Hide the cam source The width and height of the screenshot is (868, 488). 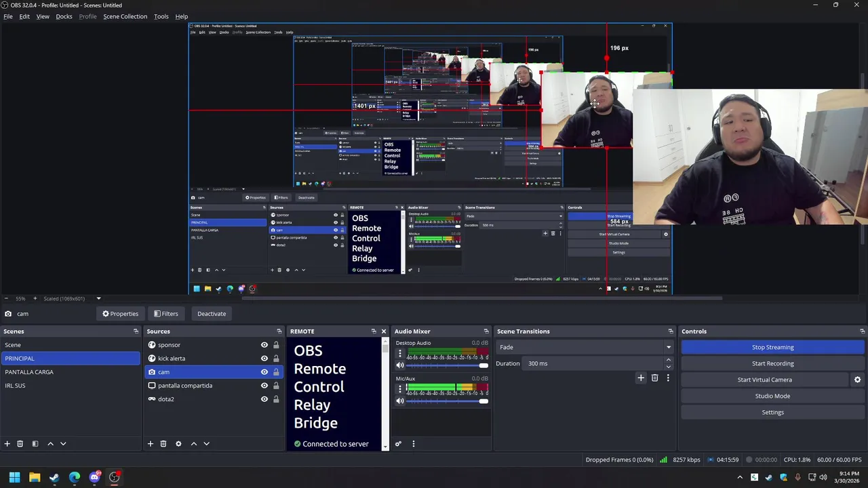(x=264, y=372)
